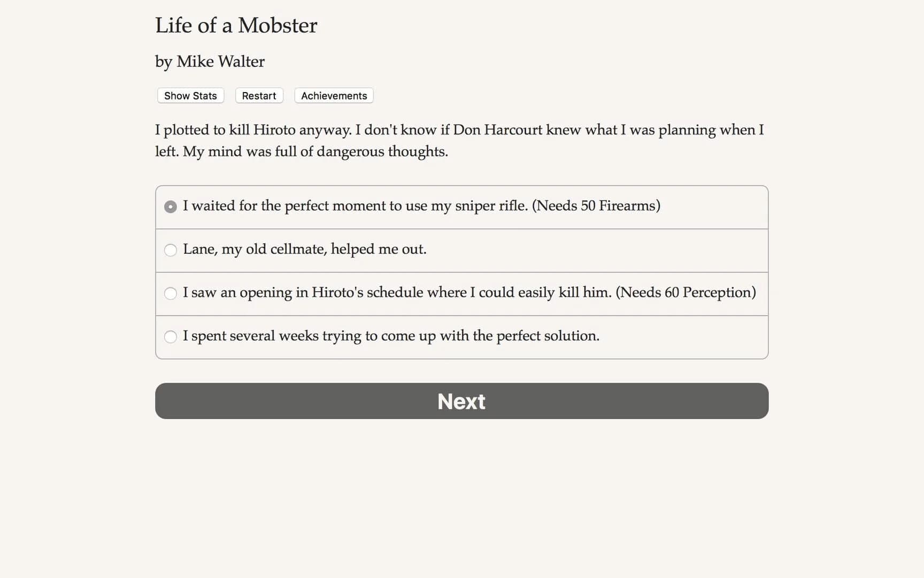Pick the Hiroto schedule opening choice

coord(170,293)
